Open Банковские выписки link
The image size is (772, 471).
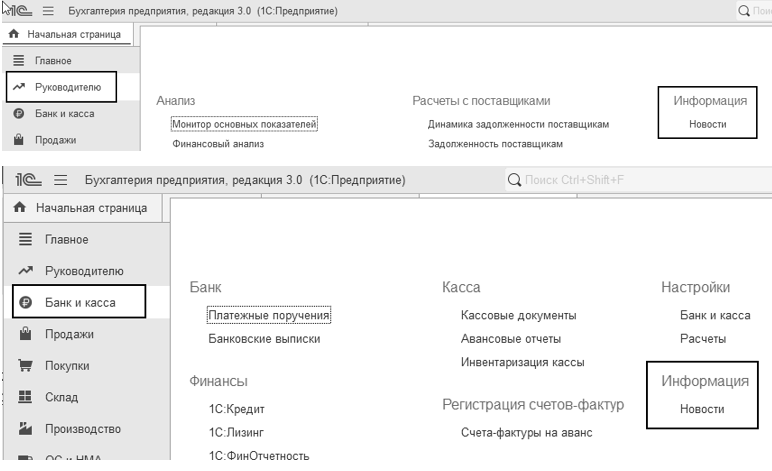pos(264,339)
